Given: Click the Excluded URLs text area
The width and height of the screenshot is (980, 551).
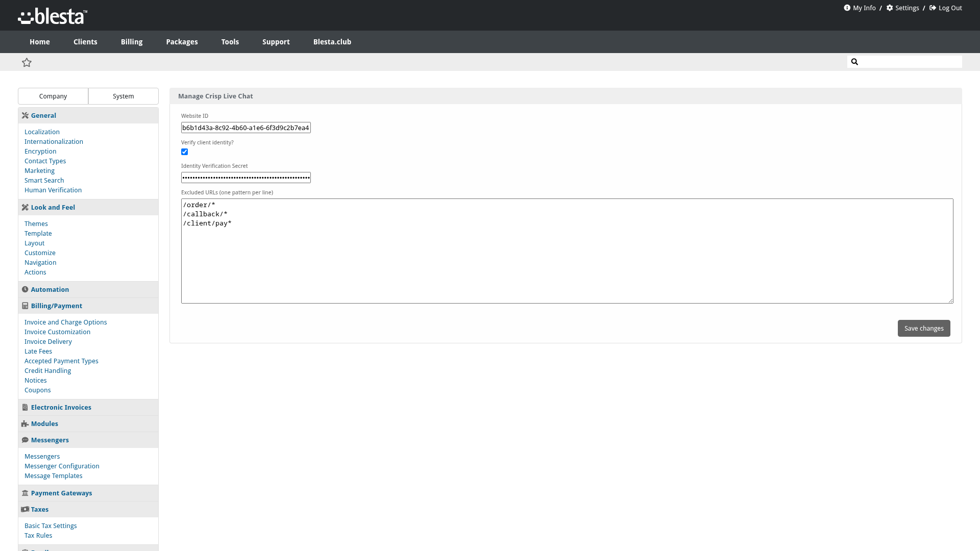Looking at the screenshot, I should coord(567,252).
